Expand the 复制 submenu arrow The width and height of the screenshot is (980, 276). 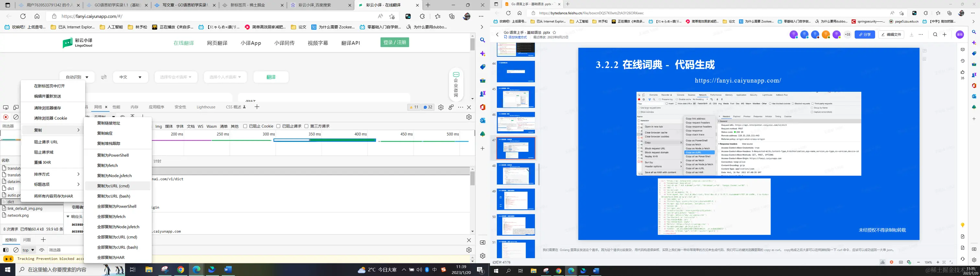(x=78, y=130)
